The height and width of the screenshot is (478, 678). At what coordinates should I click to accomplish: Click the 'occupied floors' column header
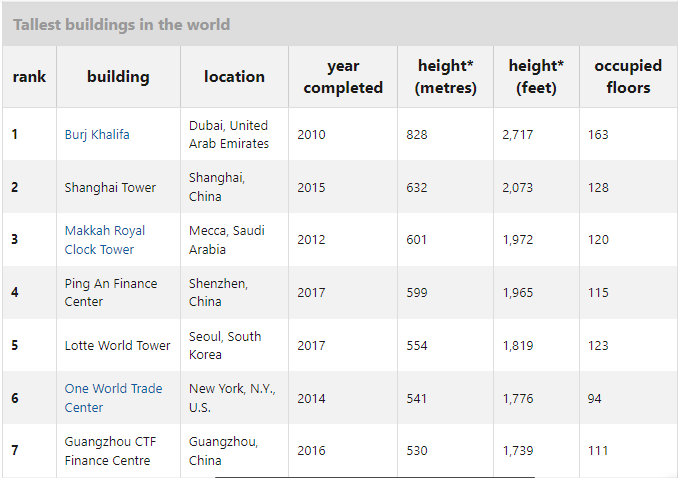point(628,77)
